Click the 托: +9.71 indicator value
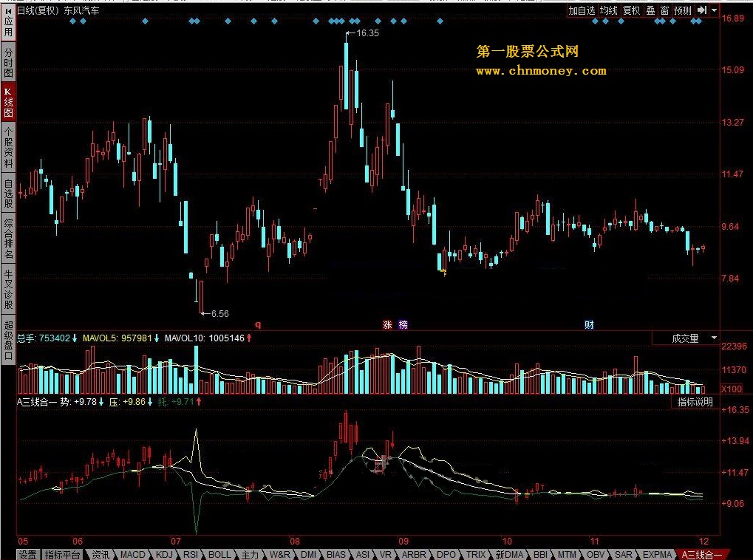Image resolution: width=753 pixels, height=560 pixels. coord(176,401)
